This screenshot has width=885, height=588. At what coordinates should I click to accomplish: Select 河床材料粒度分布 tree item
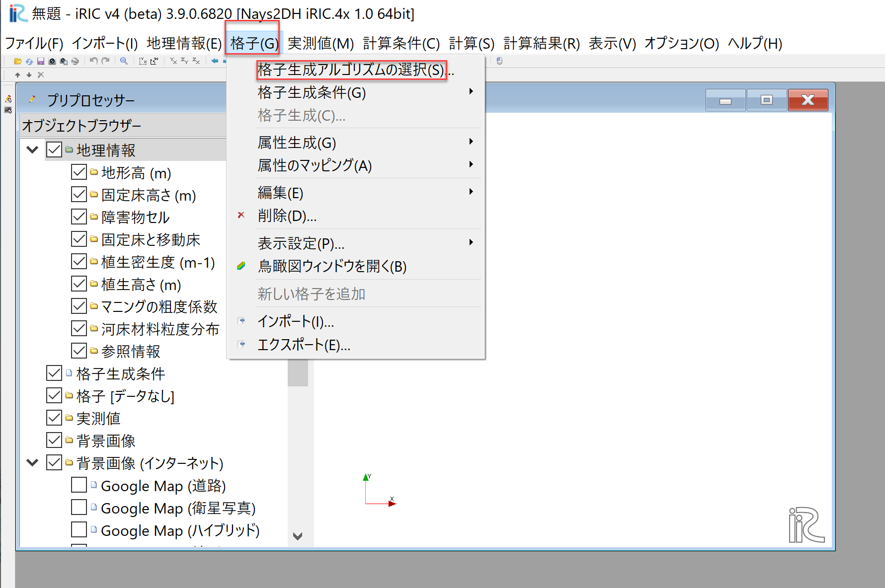[160, 329]
